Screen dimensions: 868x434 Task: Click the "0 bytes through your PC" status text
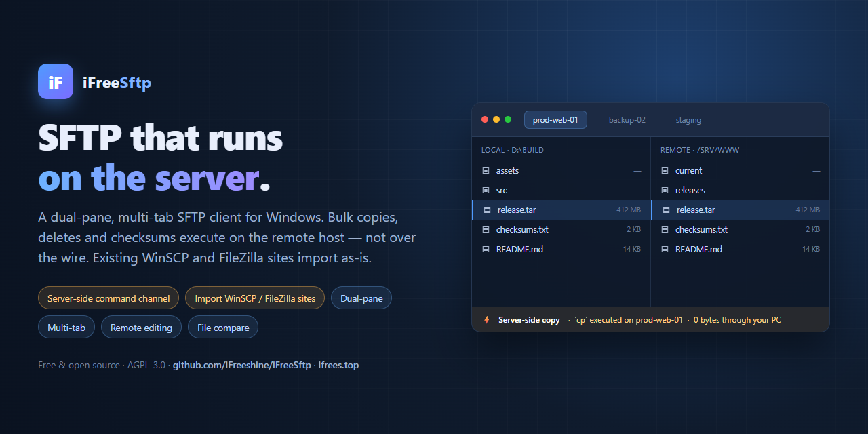tap(737, 320)
